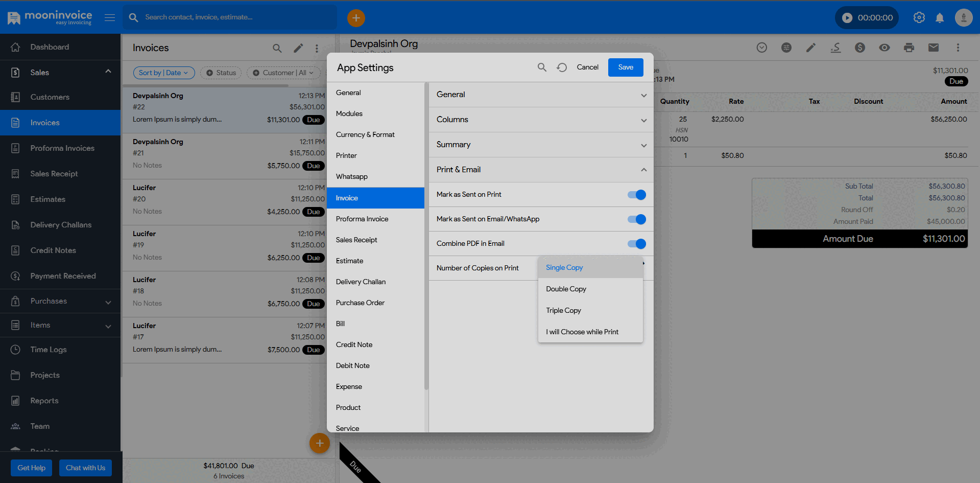
Task: Click the floating orange add invoice button
Action: pyautogui.click(x=320, y=443)
